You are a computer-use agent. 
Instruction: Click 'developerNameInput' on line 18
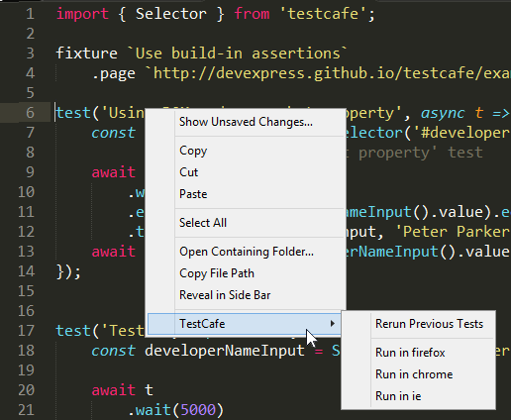[x=225, y=351]
